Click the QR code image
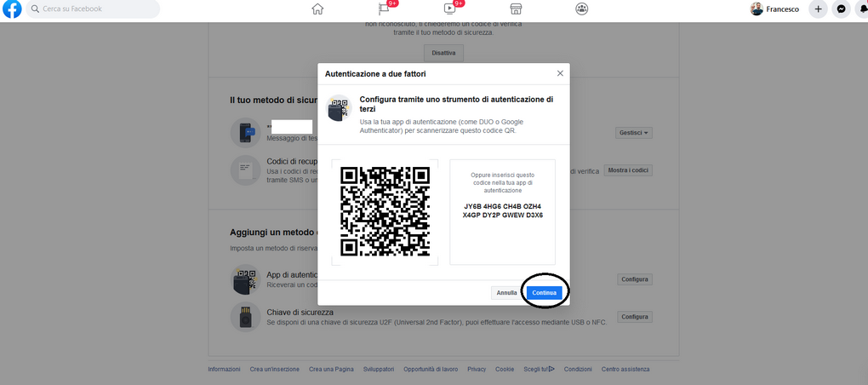Viewport: 868px width, 385px height. pyautogui.click(x=385, y=211)
